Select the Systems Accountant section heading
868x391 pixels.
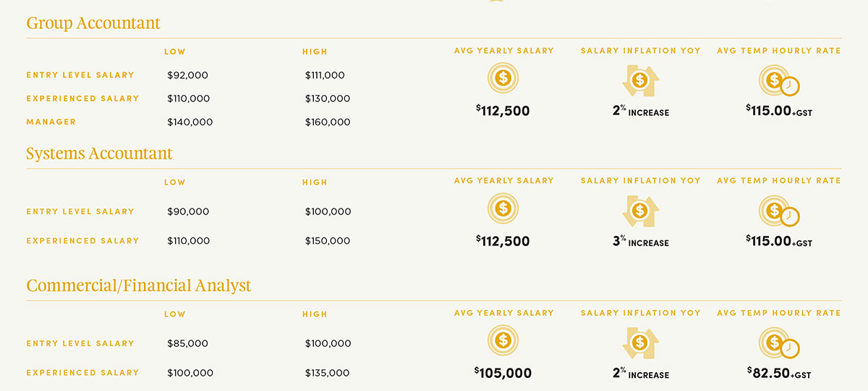point(99,154)
